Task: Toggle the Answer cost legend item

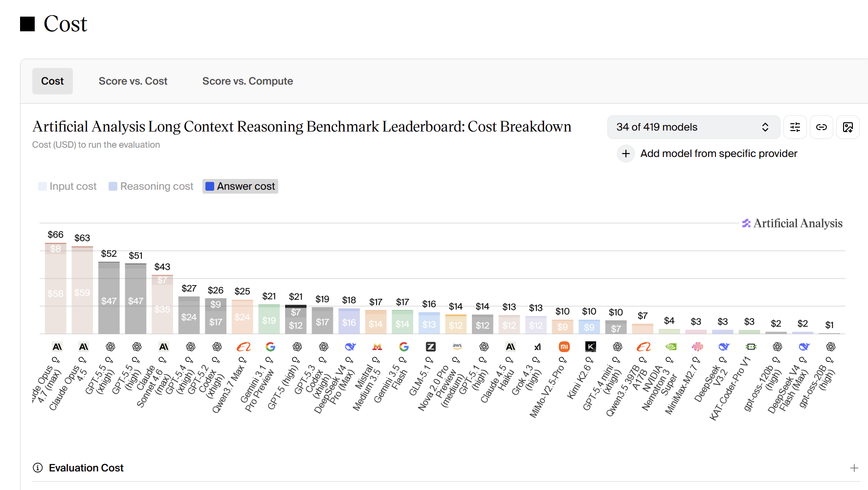Action: pyautogui.click(x=240, y=186)
